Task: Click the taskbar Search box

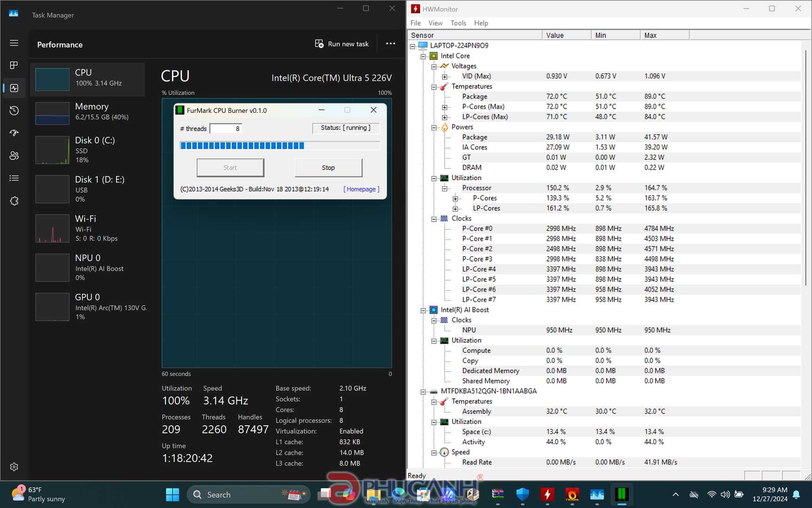Action: pos(249,495)
